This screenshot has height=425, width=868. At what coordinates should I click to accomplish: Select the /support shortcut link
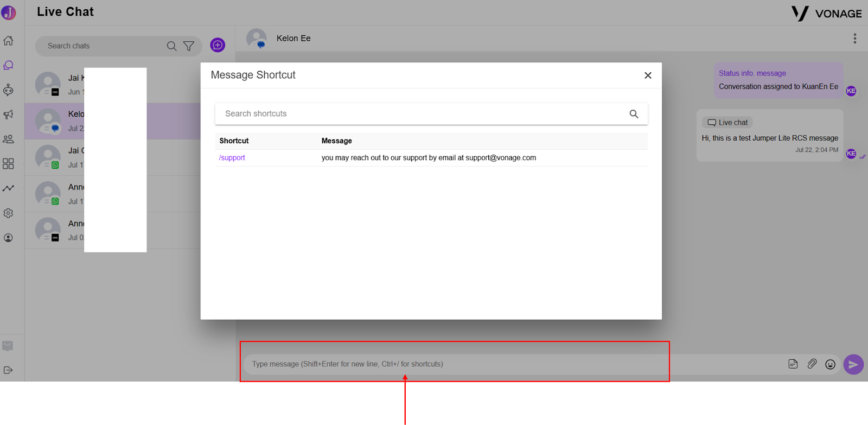[232, 158]
